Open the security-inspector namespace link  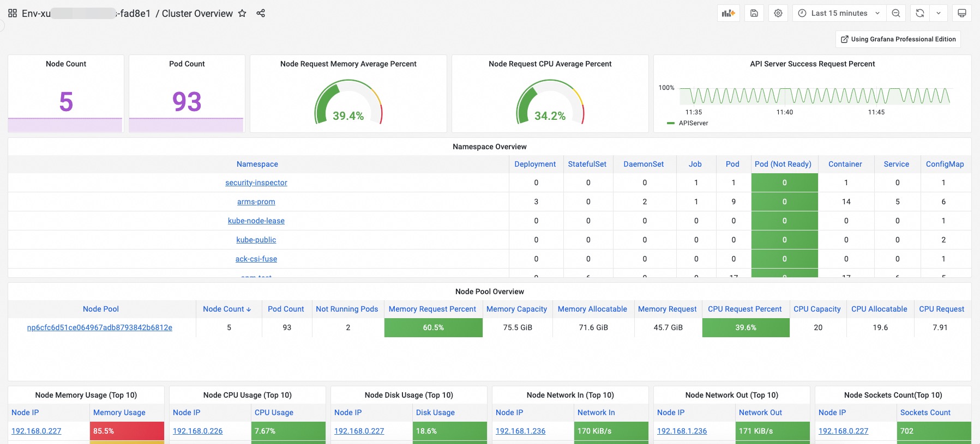click(x=256, y=183)
